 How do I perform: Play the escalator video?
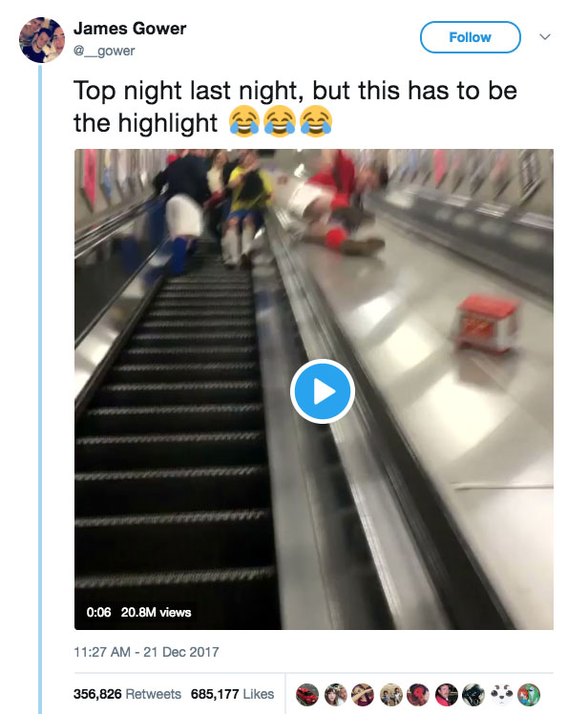pos(323,391)
